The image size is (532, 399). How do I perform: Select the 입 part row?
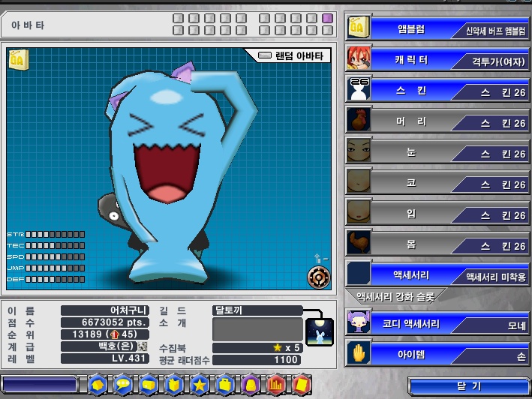(x=437, y=213)
